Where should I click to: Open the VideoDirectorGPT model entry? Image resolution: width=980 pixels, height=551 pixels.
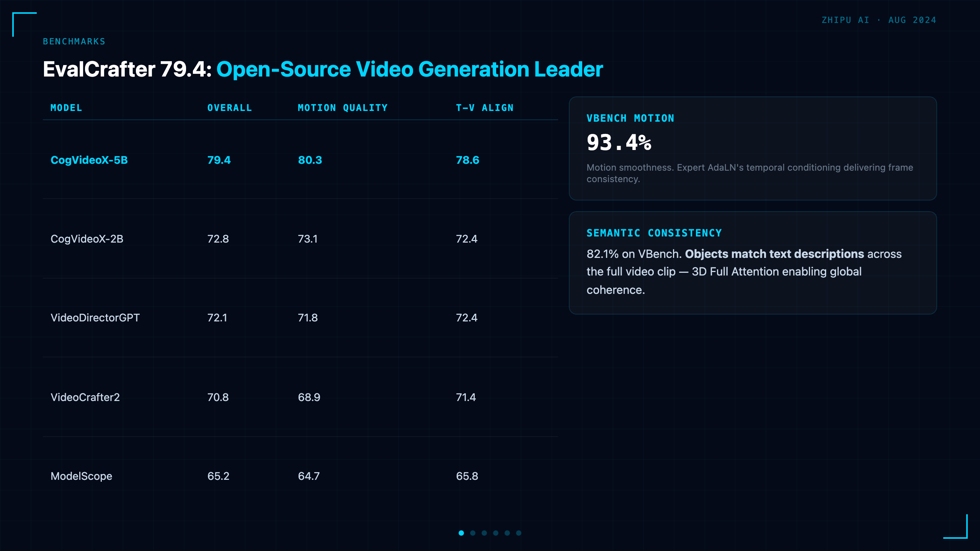(95, 318)
